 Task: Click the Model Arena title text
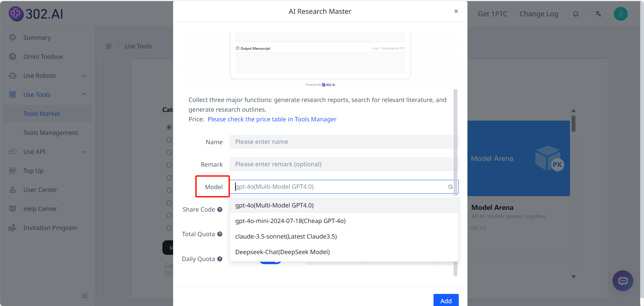click(492, 207)
